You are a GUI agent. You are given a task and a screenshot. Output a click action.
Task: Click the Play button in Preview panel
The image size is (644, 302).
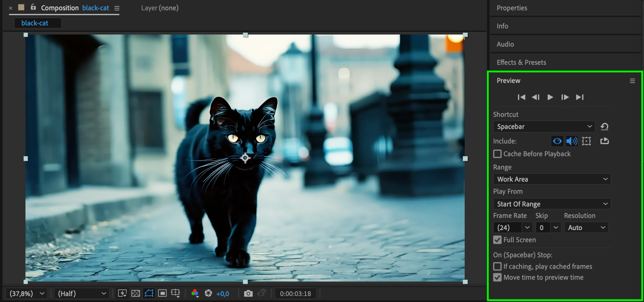(x=550, y=97)
